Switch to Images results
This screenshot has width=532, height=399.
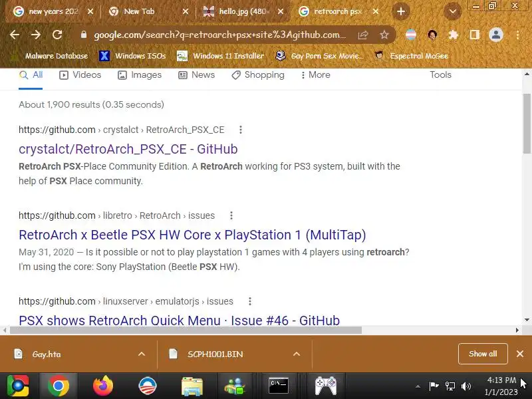click(140, 75)
